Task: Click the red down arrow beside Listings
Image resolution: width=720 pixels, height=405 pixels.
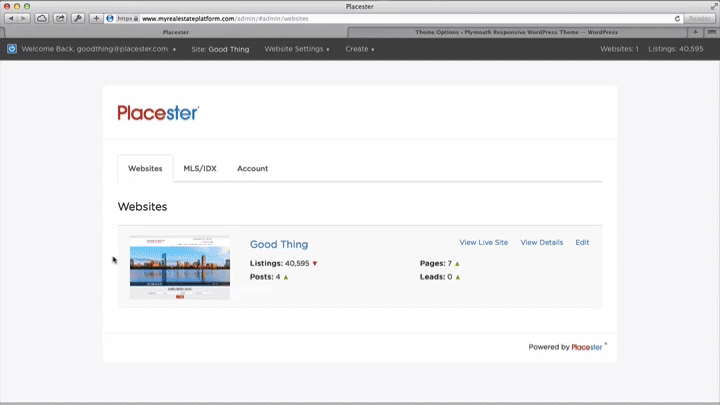Action: pyautogui.click(x=315, y=264)
